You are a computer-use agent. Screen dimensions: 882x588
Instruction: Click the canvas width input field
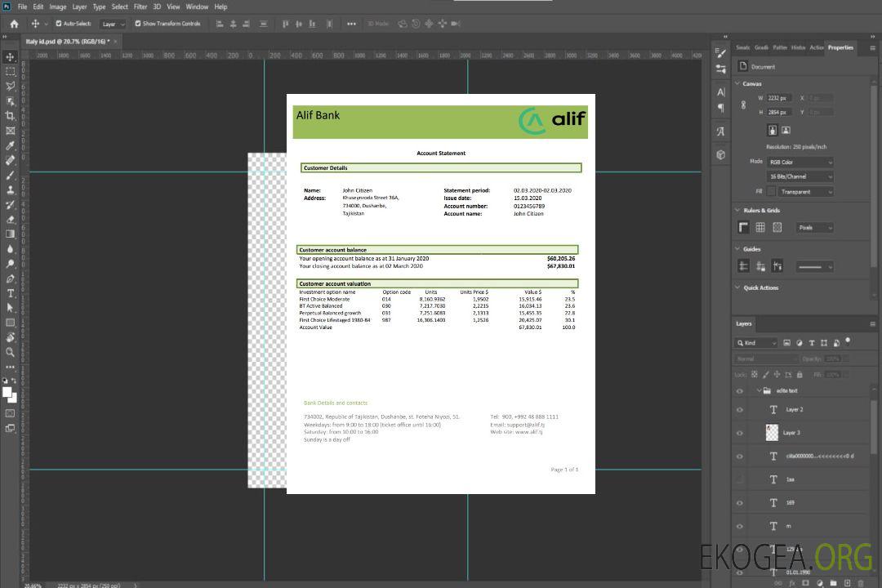point(779,98)
